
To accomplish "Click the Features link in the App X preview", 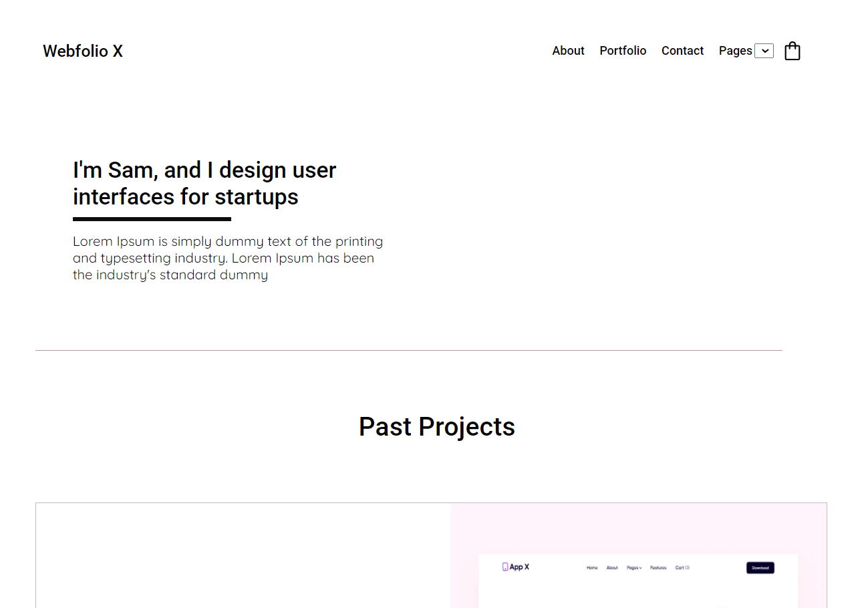I will coord(659,568).
